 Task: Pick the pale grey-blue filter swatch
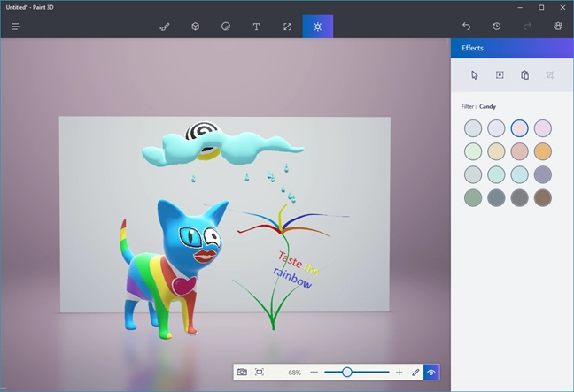pyautogui.click(x=473, y=128)
